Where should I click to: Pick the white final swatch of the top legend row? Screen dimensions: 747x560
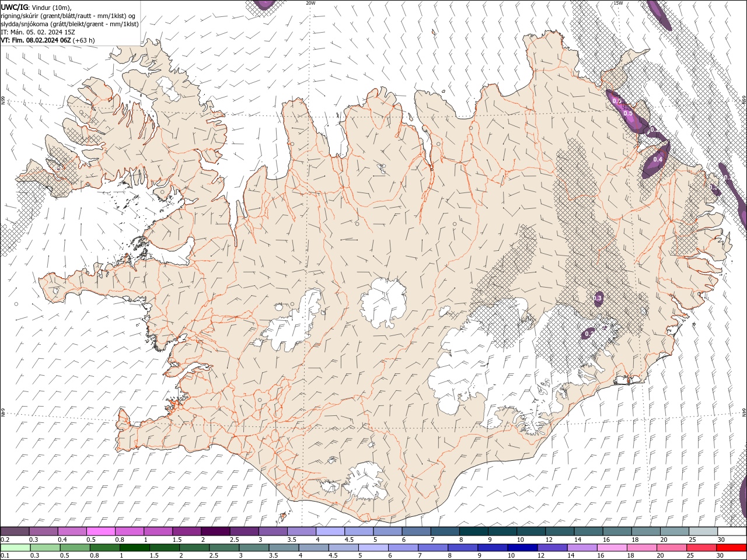click(732, 531)
